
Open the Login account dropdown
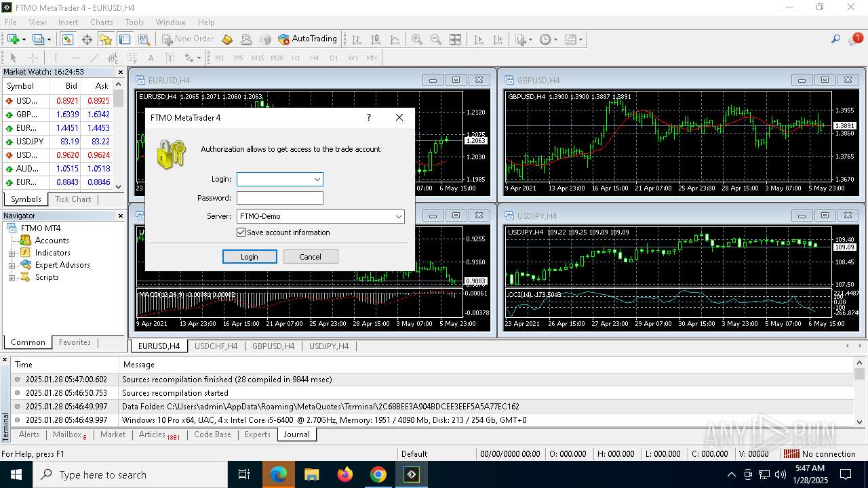tap(317, 180)
